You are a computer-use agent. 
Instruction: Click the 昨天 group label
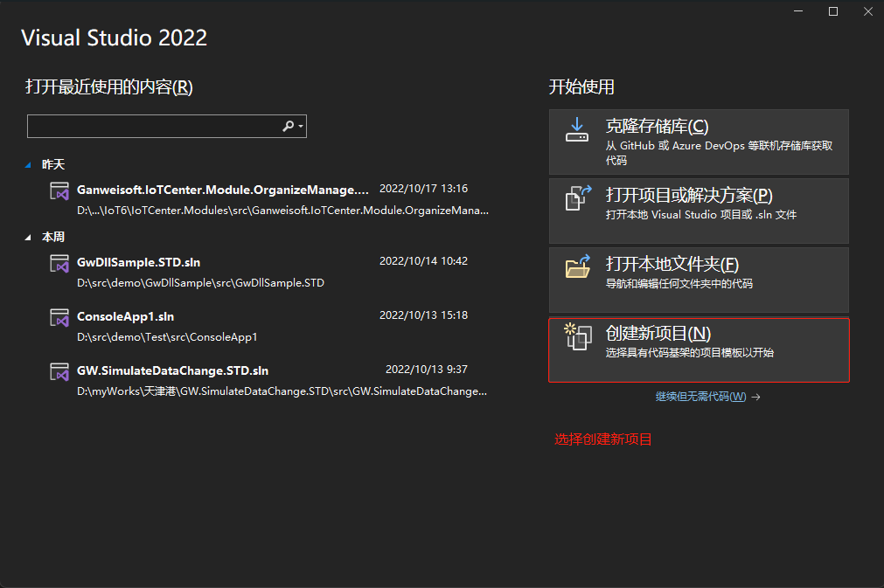point(53,164)
